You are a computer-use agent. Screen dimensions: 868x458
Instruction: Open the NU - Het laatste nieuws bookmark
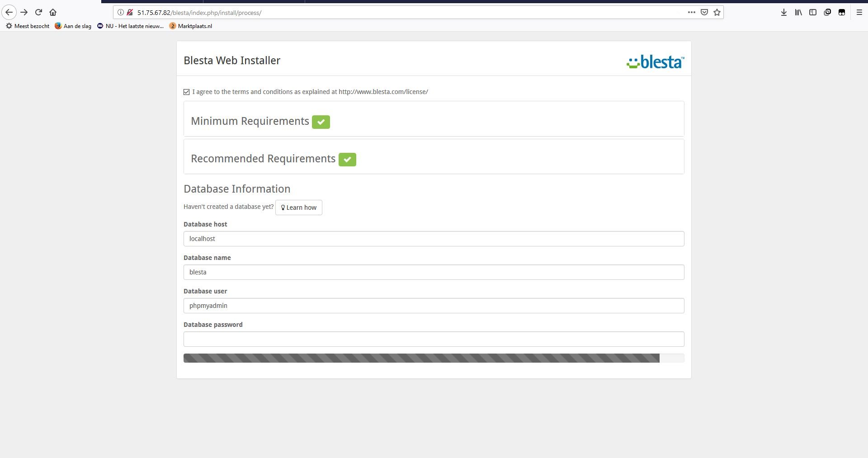(130, 26)
